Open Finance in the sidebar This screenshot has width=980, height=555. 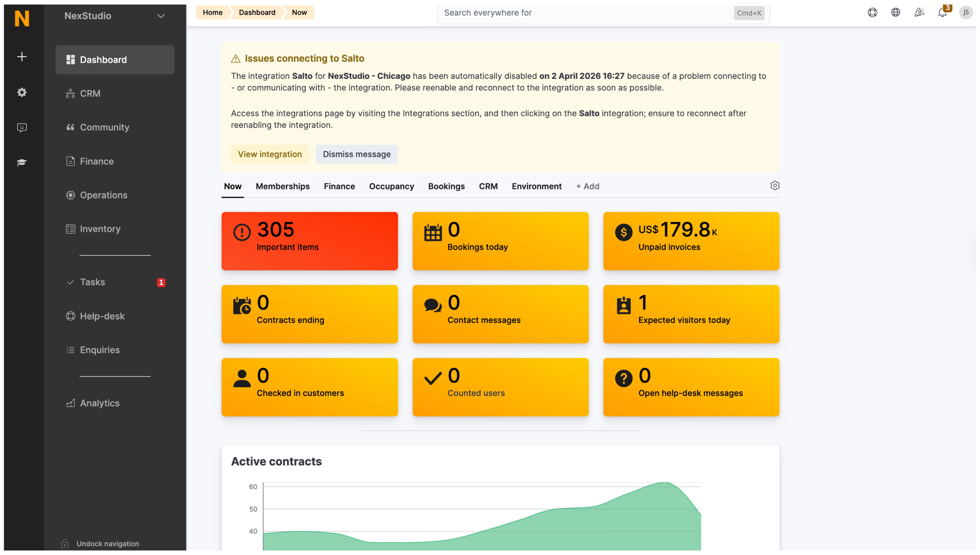pyautogui.click(x=115, y=161)
